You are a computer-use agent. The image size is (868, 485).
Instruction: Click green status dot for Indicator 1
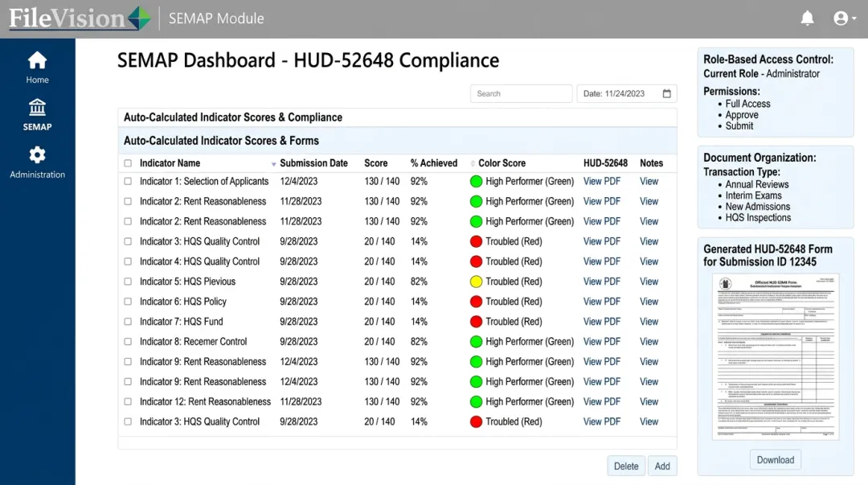tap(476, 181)
